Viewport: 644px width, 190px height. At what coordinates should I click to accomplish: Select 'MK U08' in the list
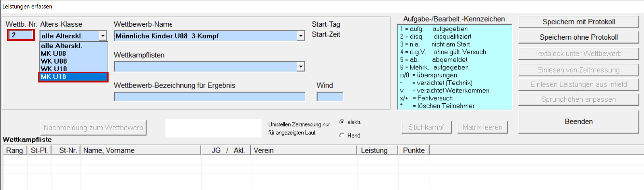click(x=73, y=54)
